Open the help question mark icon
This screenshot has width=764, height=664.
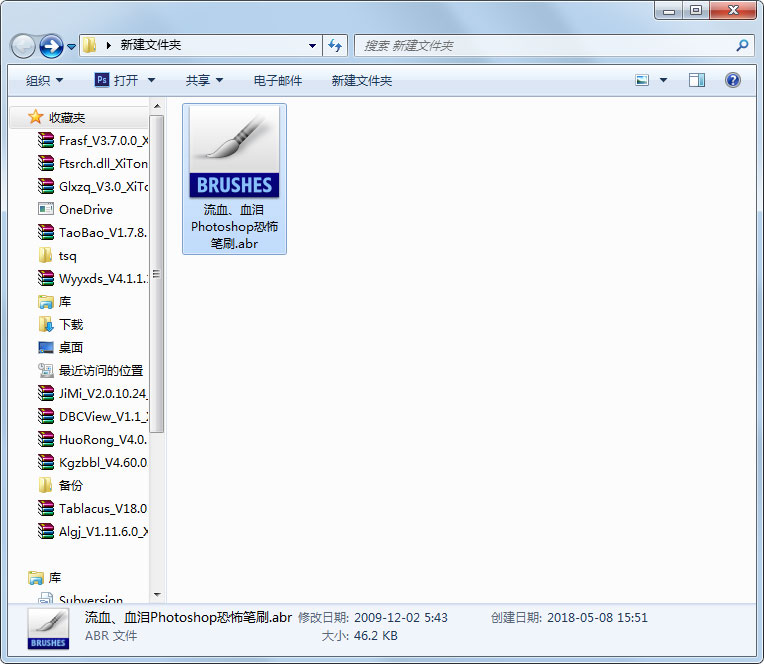[x=732, y=80]
